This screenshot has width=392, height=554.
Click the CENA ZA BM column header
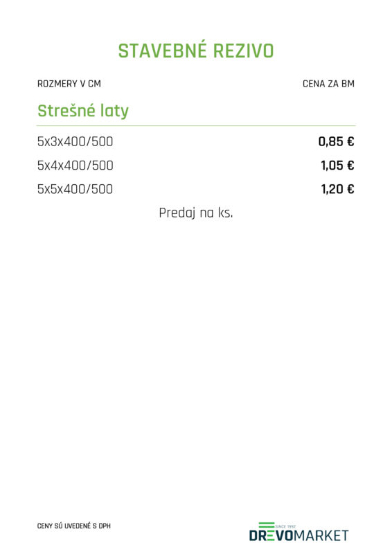pyautogui.click(x=328, y=84)
